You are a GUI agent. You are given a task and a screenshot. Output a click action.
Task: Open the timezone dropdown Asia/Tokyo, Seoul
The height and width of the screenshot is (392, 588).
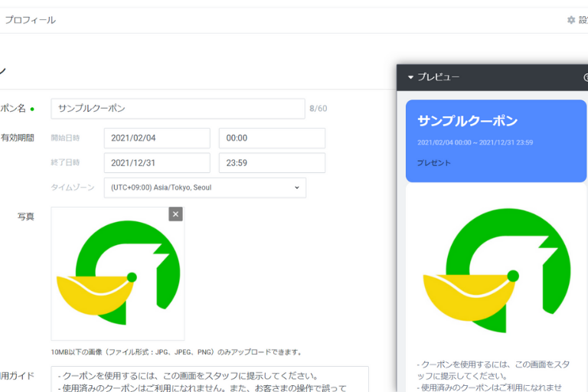(204, 188)
